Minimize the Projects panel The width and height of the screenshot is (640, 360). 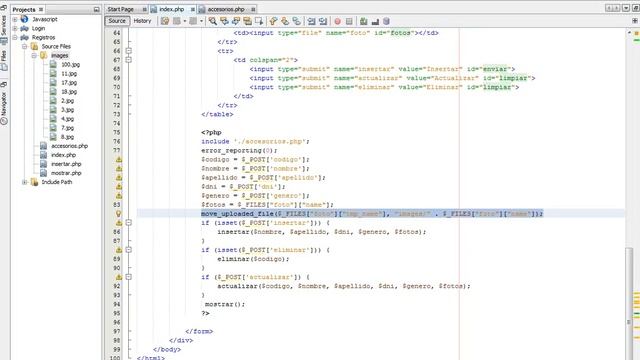pyautogui.click(x=96, y=9)
